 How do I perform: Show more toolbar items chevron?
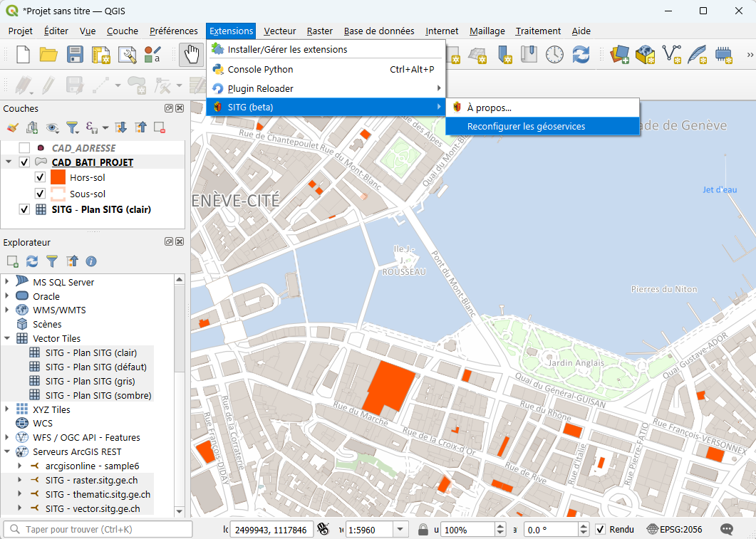pos(750,54)
